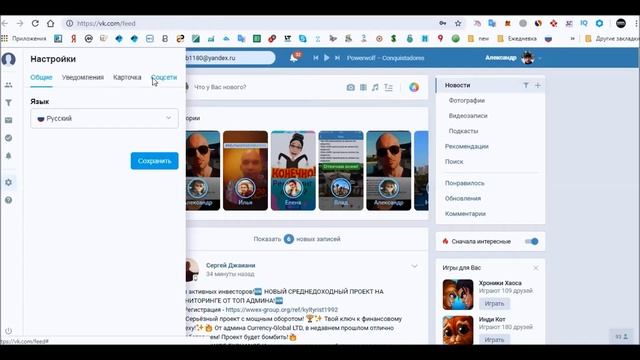
Task: Switch to the Соцсети settings tab
Action: [x=164, y=77]
